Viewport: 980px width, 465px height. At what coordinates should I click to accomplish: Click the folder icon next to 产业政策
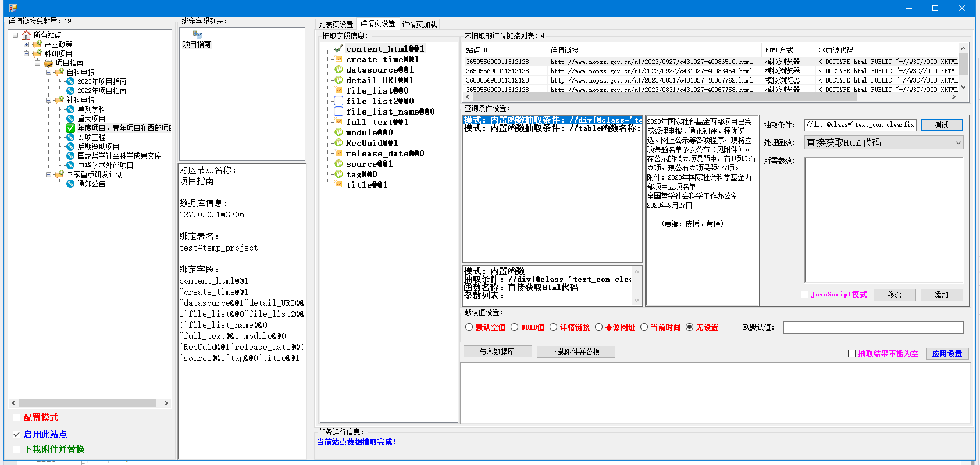click(x=37, y=44)
